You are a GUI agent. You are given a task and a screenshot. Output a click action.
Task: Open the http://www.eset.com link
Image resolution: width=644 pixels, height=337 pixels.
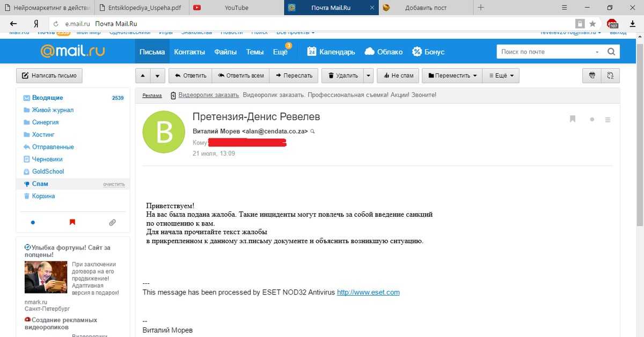click(368, 292)
